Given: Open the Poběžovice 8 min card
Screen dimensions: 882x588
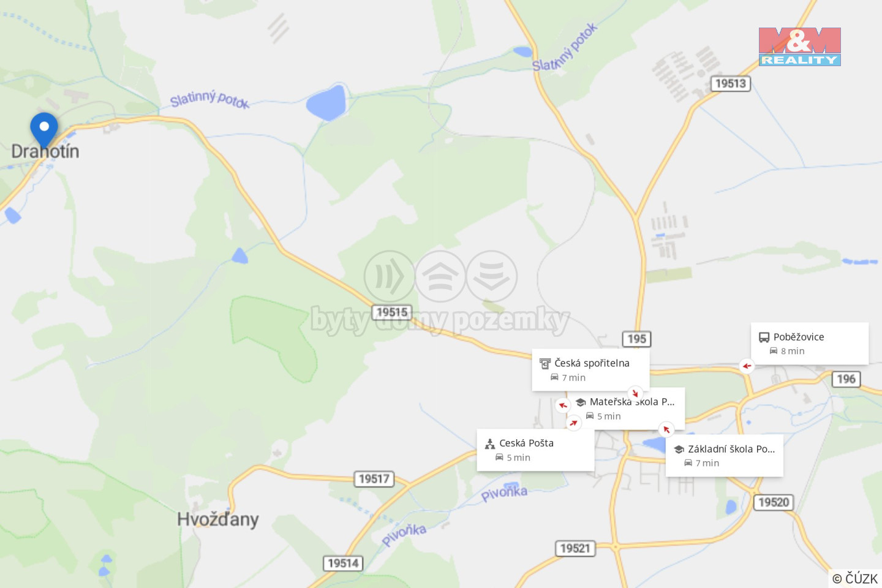Looking at the screenshot, I should [810, 344].
